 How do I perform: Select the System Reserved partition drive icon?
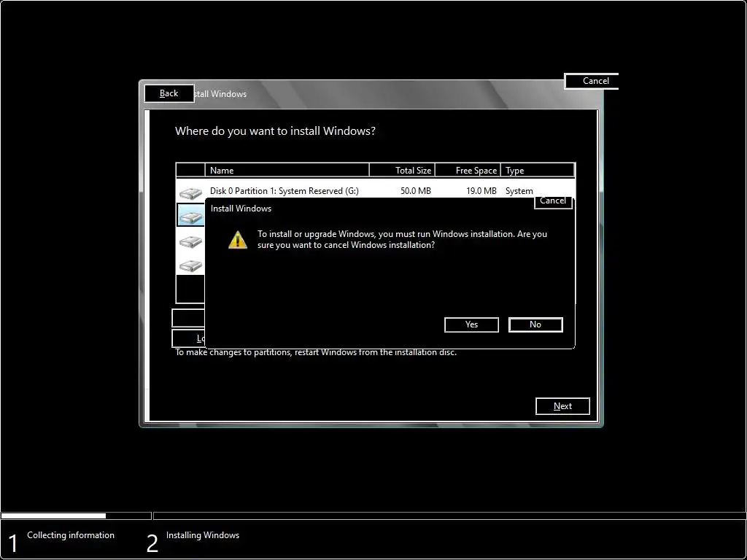coord(190,193)
